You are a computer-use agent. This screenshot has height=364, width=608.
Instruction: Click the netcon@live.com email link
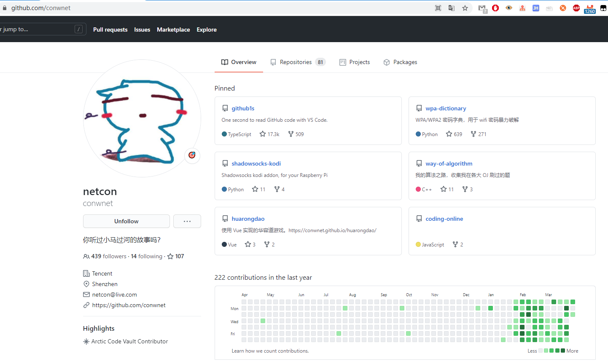click(114, 294)
